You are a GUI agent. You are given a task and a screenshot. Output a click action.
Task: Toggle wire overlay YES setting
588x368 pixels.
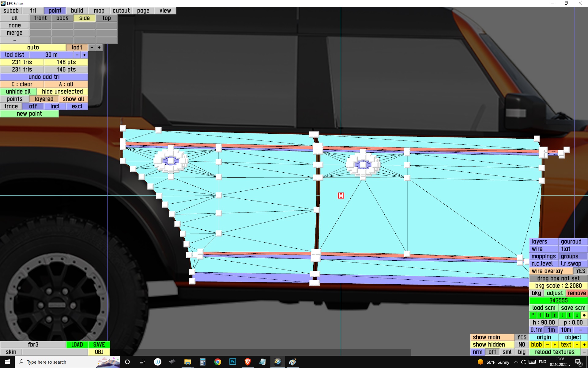point(580,271)
